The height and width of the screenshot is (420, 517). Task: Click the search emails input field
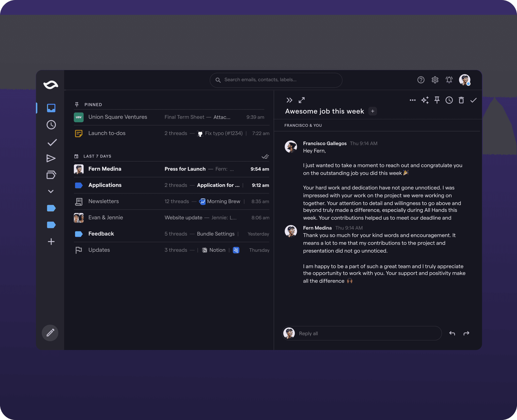coord(276,80)
